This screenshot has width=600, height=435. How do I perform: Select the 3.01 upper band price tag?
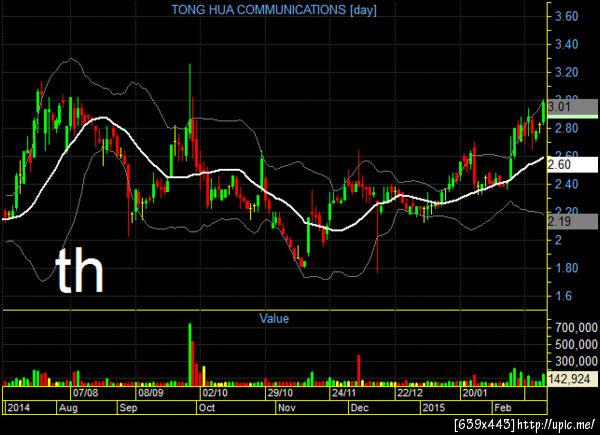(x=573, y=107)
